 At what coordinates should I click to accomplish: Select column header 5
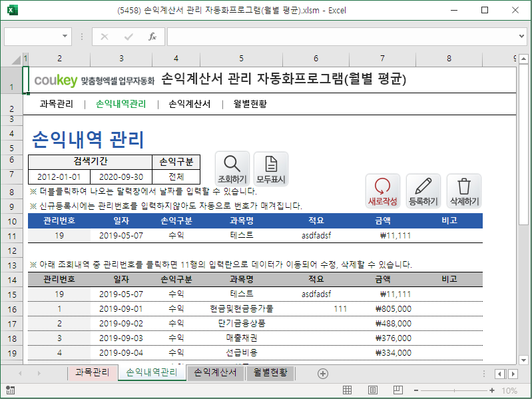pos(241,59)
